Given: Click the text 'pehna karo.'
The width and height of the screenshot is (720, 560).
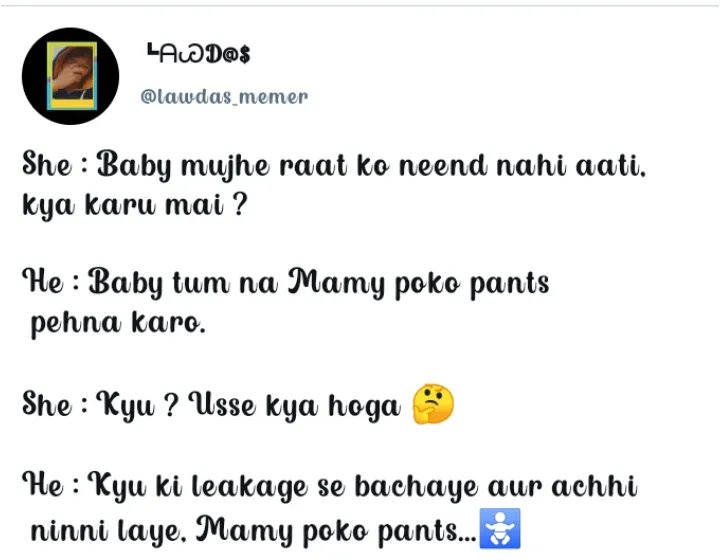Looking at the screenshot, I should 118,324.
